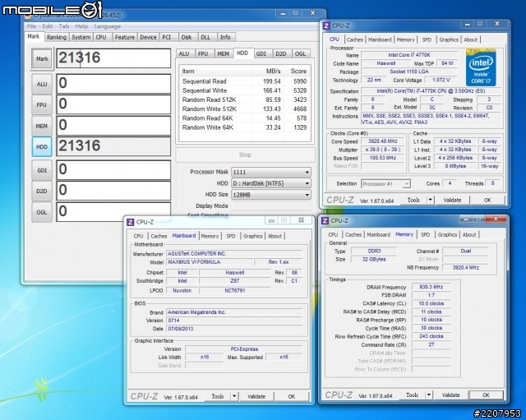Open Mainboard tab in top CPU-Z window

(x=380, y=39)
